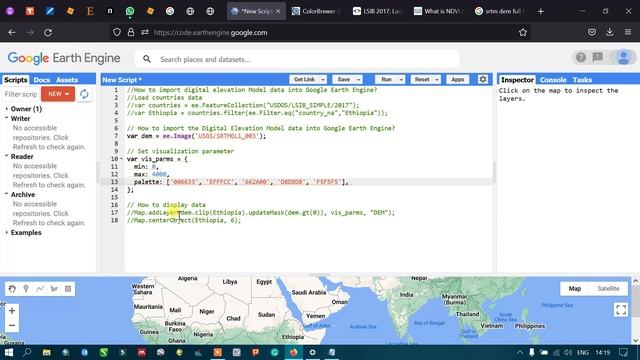Click the ENG language indicator in tray
This screenshot has height=360, width=640.
(x=583, y=352)
